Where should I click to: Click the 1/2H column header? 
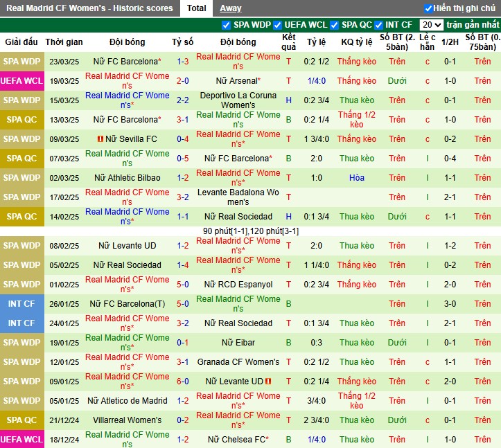[450, 42]
